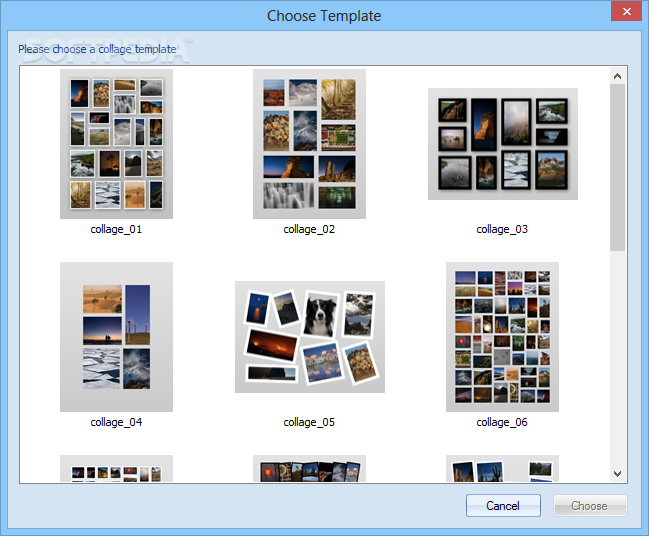Click the collage_06 label text
This screenshot has width=649, height=536.
pos(502,422)
